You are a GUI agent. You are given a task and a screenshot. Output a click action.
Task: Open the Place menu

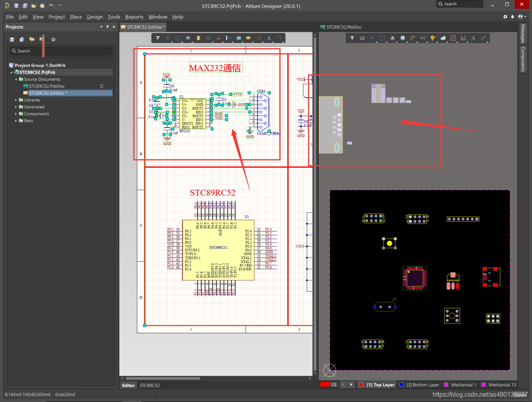(76, 16)
